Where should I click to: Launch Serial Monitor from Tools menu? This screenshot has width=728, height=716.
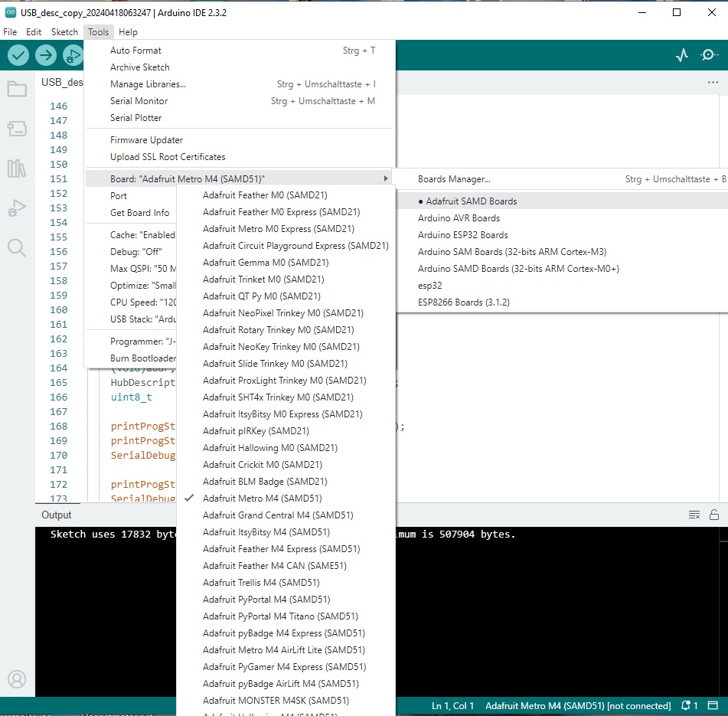click(x=240, y=101)
